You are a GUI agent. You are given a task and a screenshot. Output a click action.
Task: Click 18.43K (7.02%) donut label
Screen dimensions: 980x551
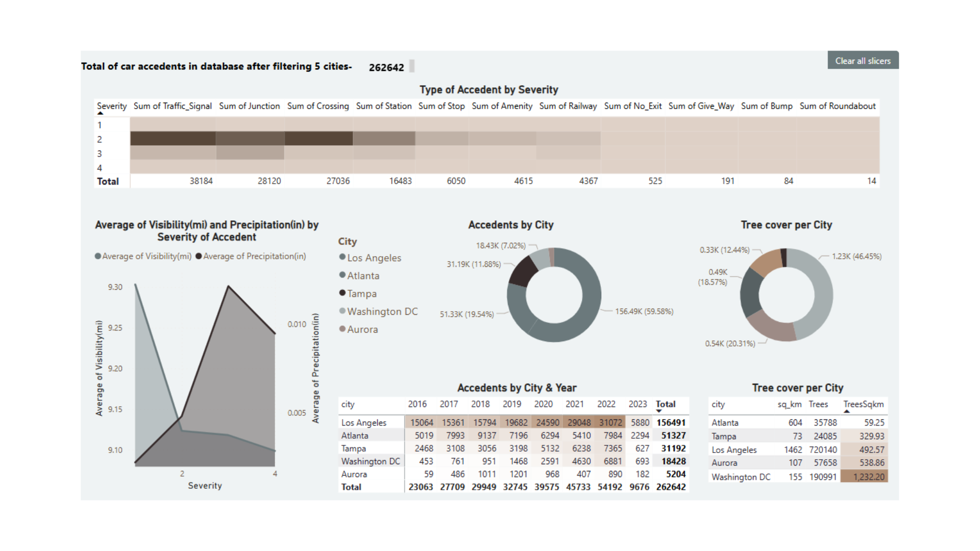tap(501, 245)
